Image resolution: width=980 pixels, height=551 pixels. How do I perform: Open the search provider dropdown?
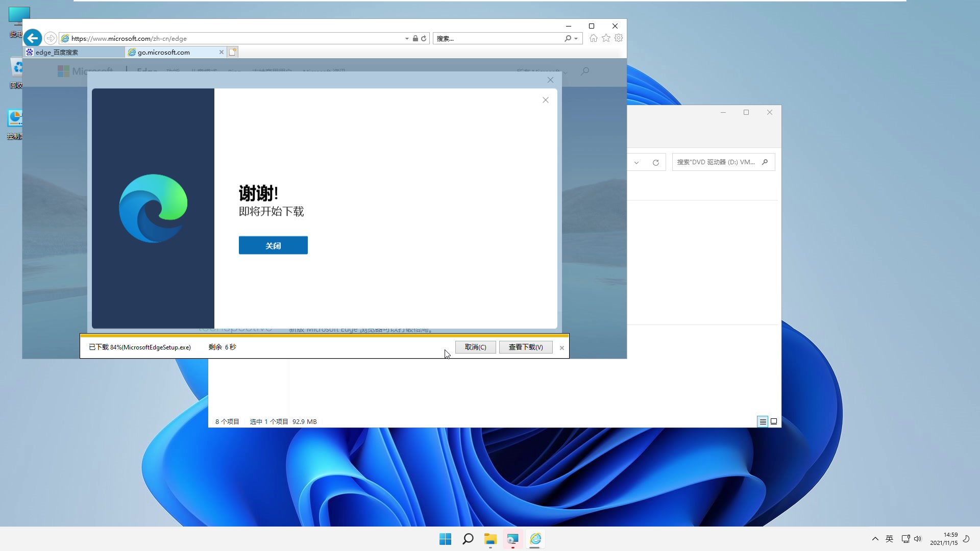[x=576, y=38]
